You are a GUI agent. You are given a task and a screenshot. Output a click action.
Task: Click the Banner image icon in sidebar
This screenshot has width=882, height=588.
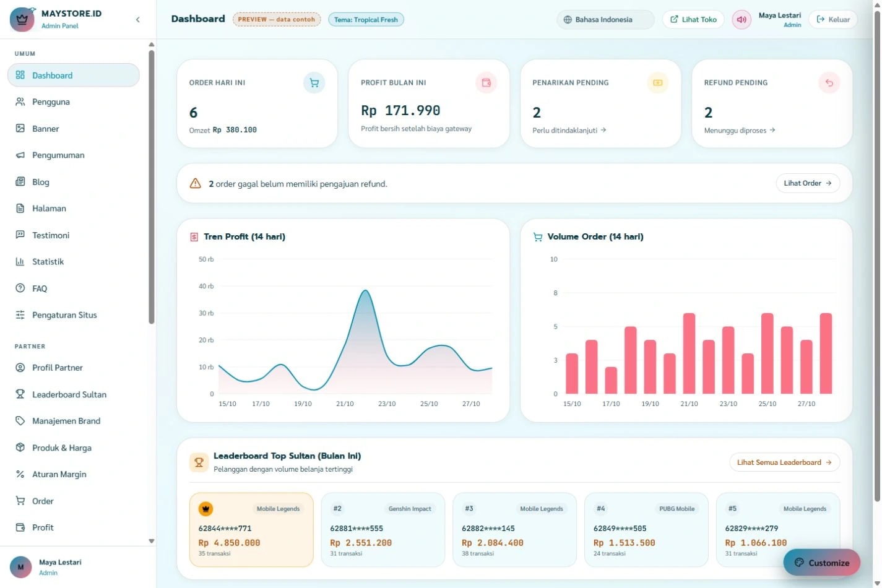pyautogui.click(x=20, y=129)
